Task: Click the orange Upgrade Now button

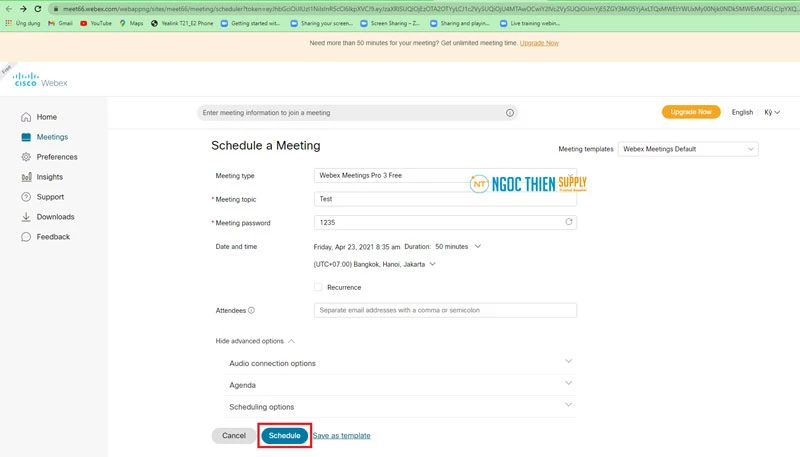Action: (691, 112)
